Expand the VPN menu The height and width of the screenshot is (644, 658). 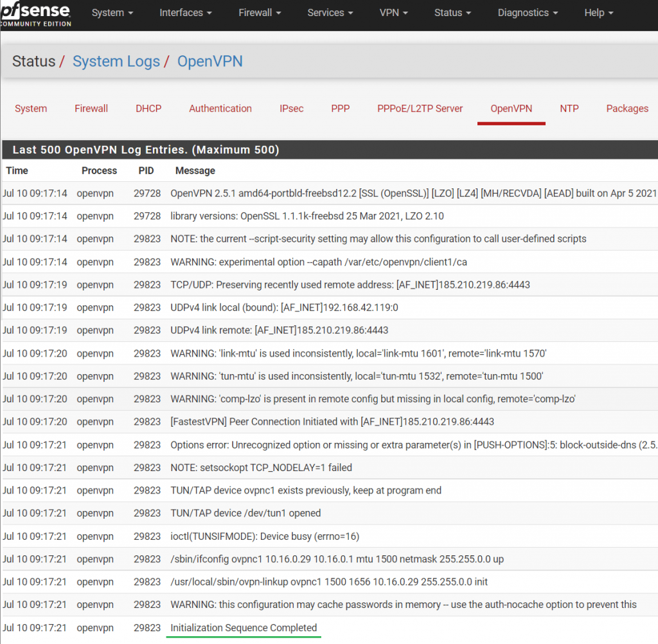pos(394,12)
